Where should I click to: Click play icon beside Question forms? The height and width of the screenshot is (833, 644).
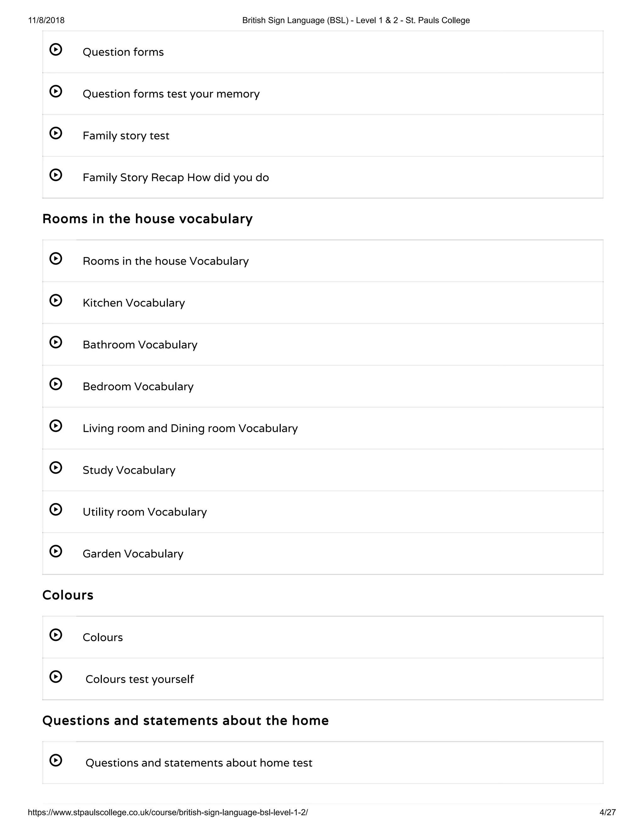(56, 50)
